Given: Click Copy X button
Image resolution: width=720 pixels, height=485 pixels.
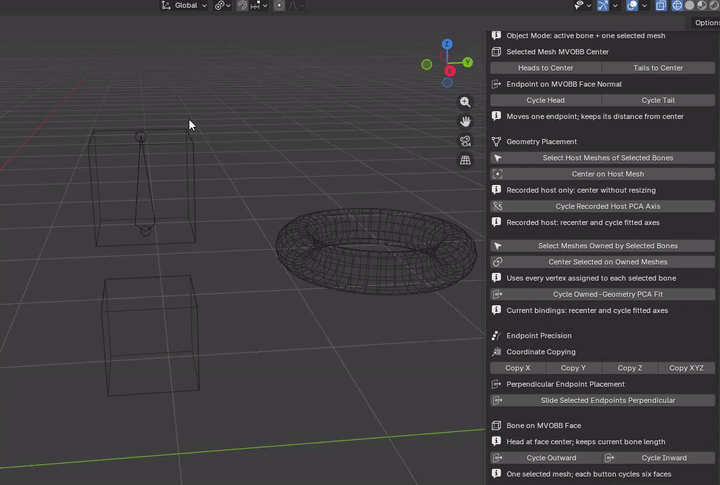Looking at the screenshot, I should (x=518, y=368).
